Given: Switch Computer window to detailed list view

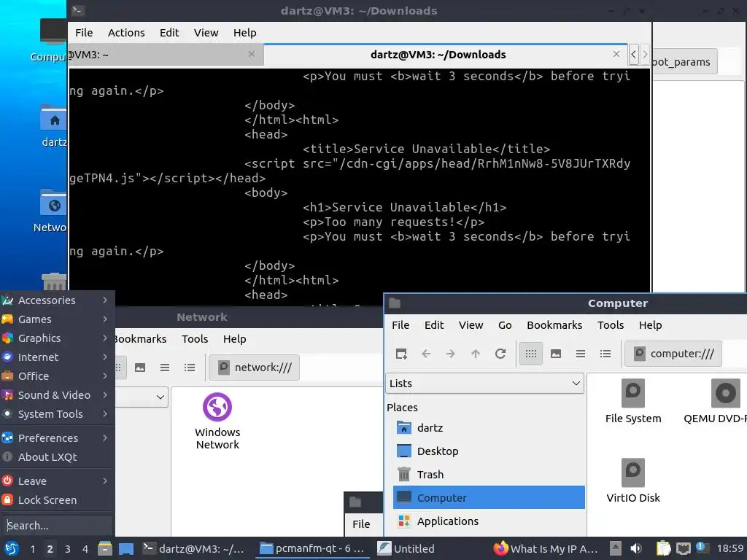Looking at the screenshot, I should tap(605, 354).
